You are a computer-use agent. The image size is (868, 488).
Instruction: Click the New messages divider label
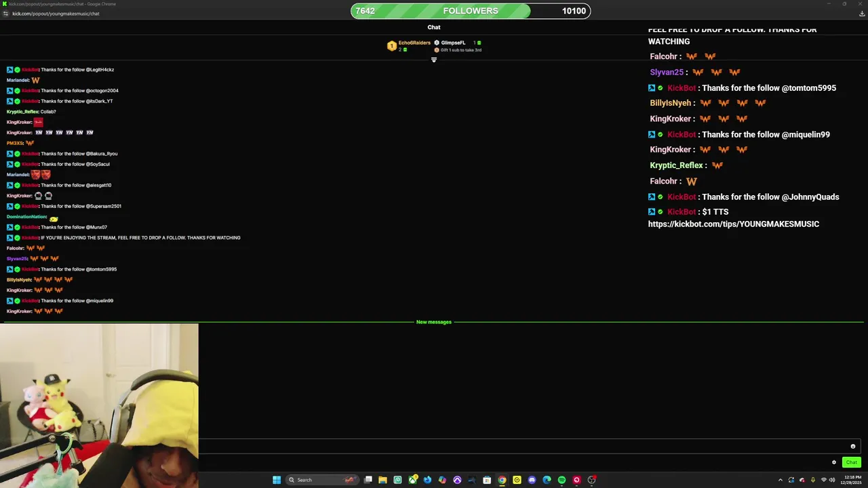434,322
